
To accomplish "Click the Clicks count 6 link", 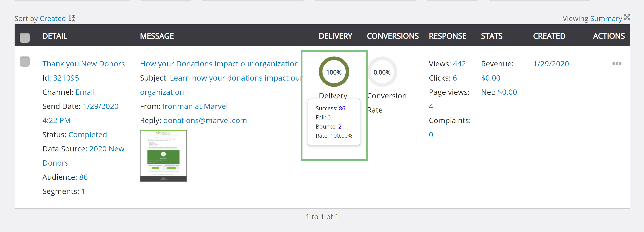I will (455, 78).
